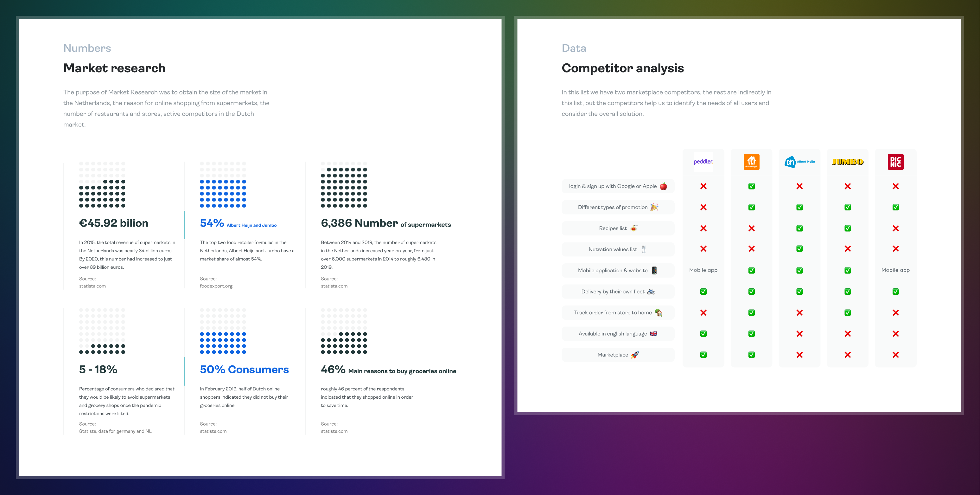Click the peddler logo in comparison table

[x=703, y=162]
